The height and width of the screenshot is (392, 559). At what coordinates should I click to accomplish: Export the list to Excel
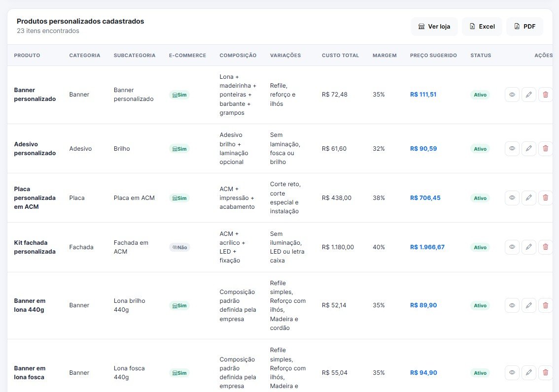482,27
